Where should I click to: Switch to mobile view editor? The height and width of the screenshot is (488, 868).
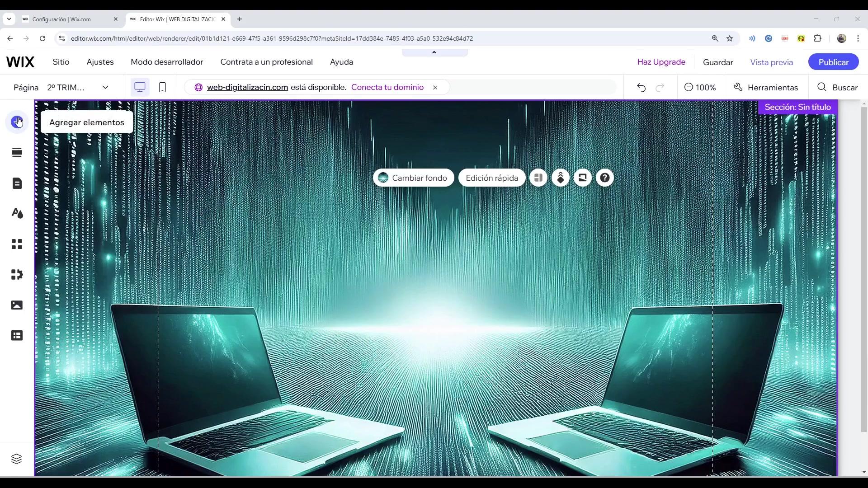(162, 87)
